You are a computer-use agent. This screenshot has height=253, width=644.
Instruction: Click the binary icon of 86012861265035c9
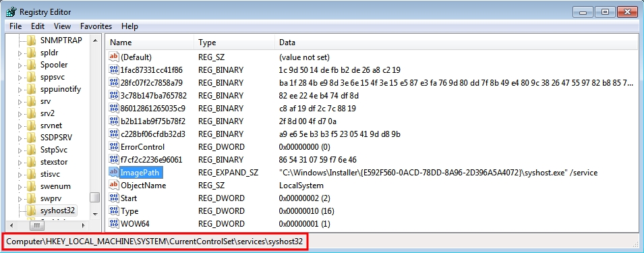114,109
